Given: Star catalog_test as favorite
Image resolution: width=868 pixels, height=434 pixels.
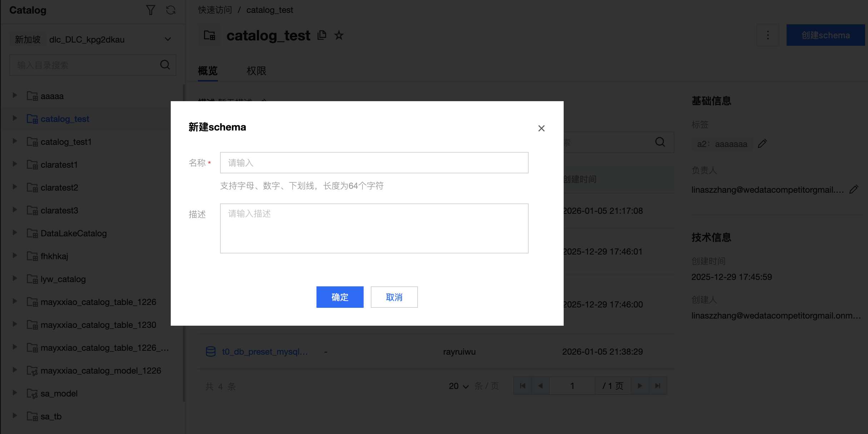Looking at the screenshot, I should tap(339, 35).
